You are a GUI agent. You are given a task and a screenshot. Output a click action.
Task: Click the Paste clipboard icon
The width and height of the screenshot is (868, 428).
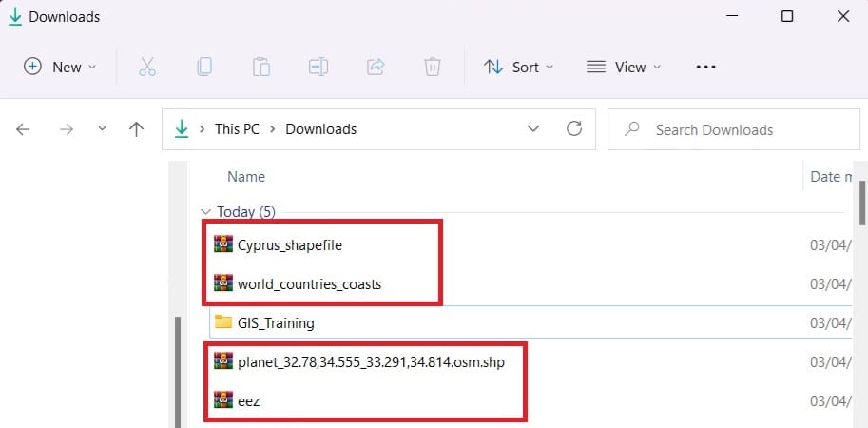(x=260, y=67)
